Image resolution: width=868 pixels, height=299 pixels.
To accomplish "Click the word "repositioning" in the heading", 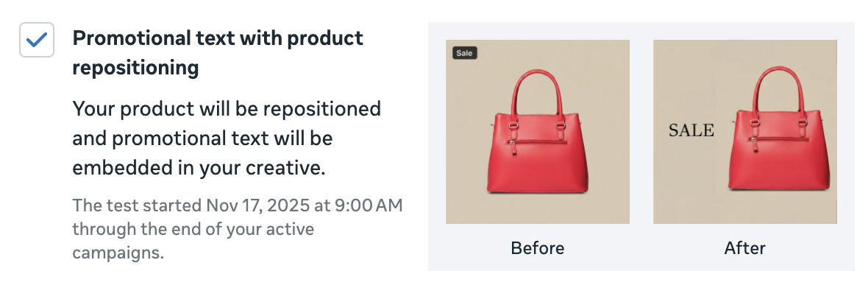I will tap(136, 68).
